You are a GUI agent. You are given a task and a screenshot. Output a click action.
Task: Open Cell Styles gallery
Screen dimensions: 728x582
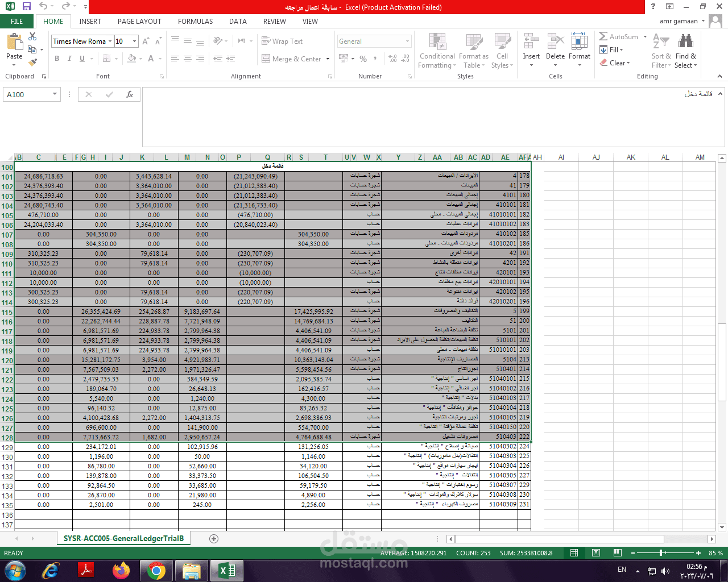point(502,51)
